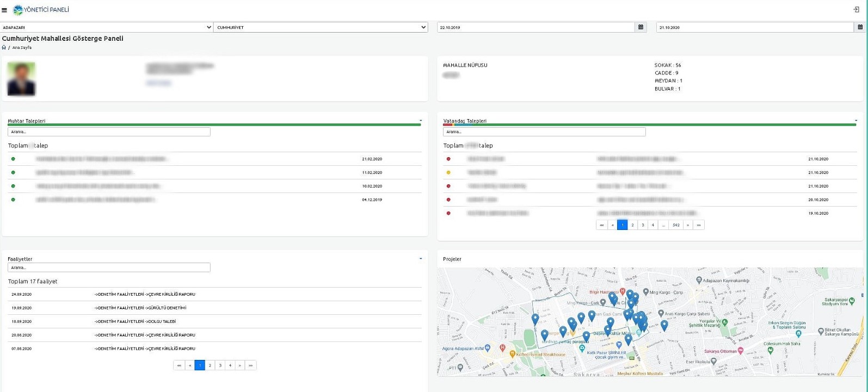
Task: Click the blurred muhtar profile photo
Action: click(x=21, y=79)
